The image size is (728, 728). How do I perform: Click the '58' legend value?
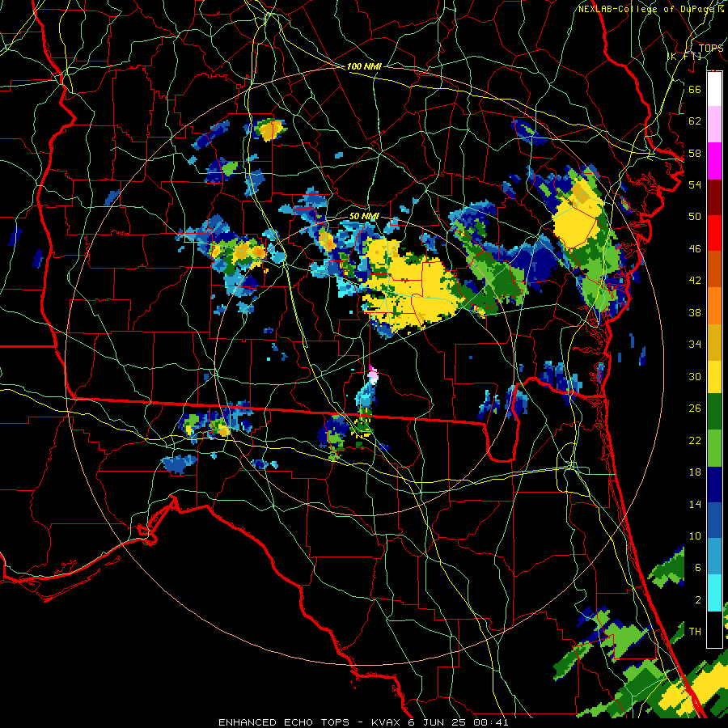[x=695, y=153]
